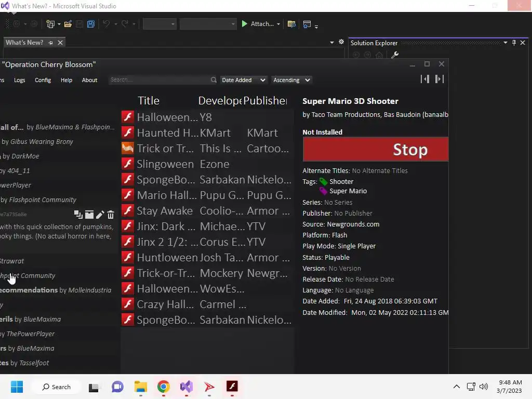This screenshot has height=399, width=532.
Task: Open the Date Added sort dropdown
Action: click(x=243, y=80)
